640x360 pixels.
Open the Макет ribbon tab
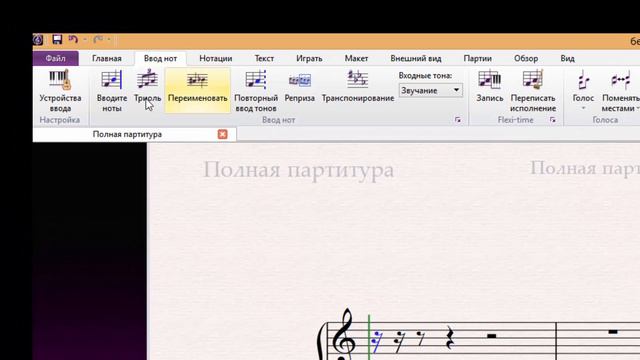(x=356, y=58)
